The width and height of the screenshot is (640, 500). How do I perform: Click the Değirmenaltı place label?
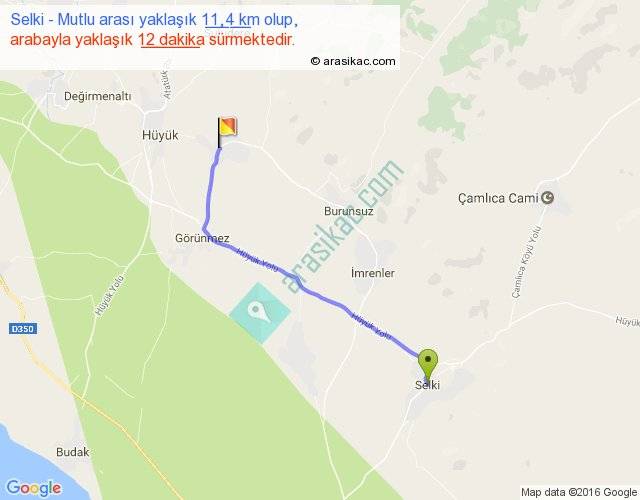point(98,97)
